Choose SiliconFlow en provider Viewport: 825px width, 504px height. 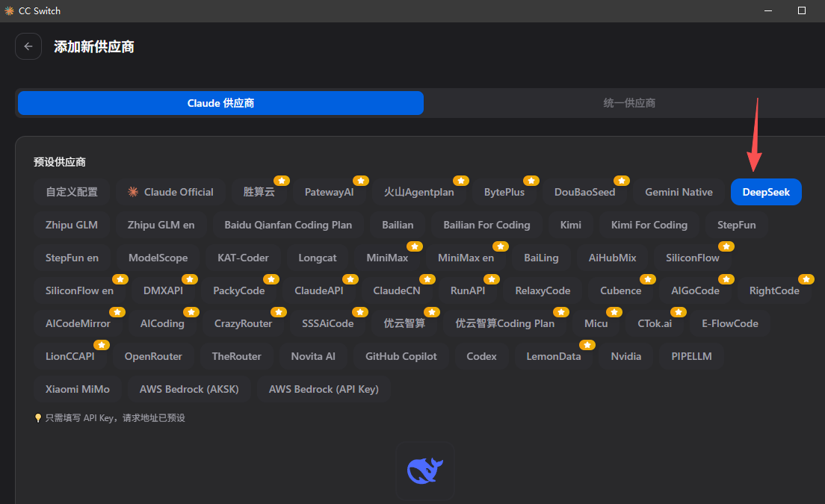pos(79,290)
